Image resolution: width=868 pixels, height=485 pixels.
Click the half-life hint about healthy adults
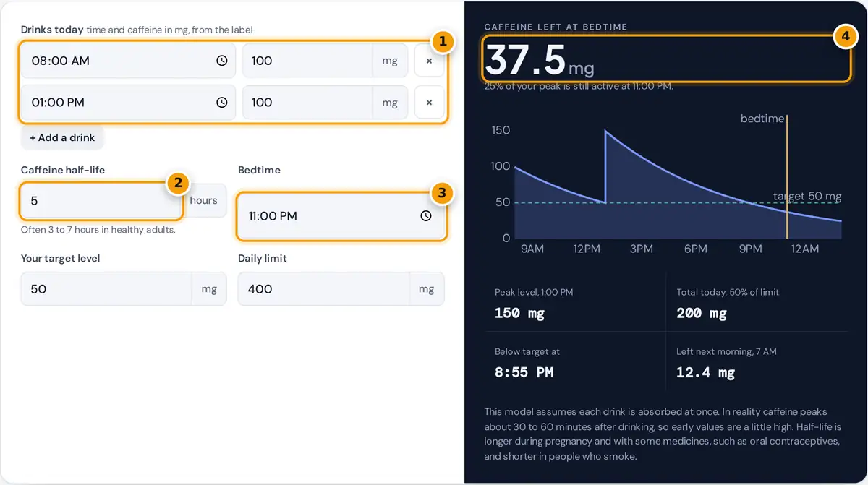coord(98,230)
